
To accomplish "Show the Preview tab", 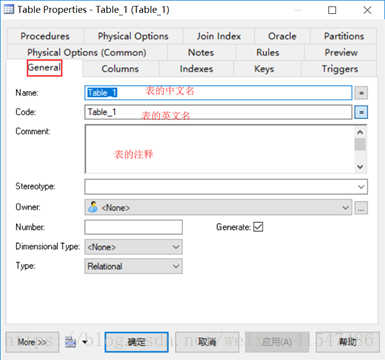I will (x=341, y=52).
